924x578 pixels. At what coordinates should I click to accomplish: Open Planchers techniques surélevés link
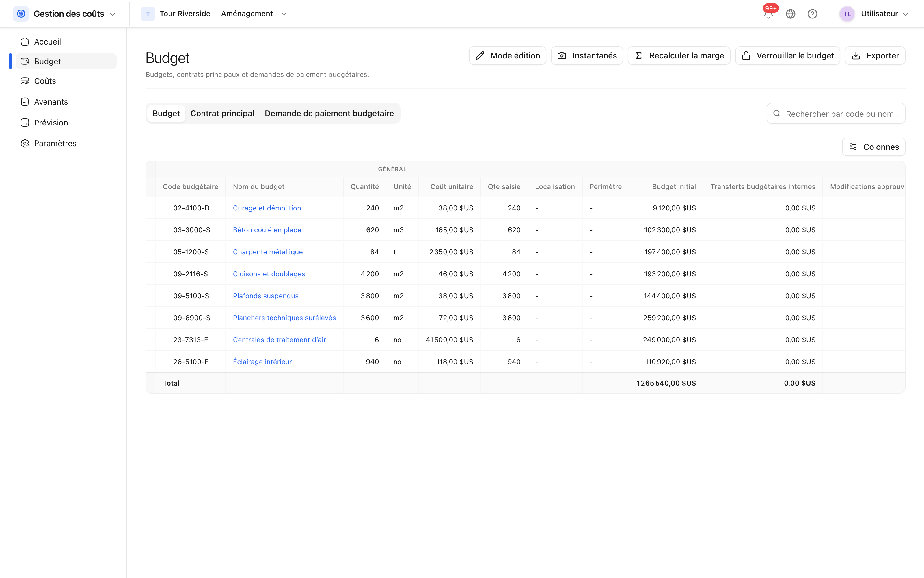point(284,318)
